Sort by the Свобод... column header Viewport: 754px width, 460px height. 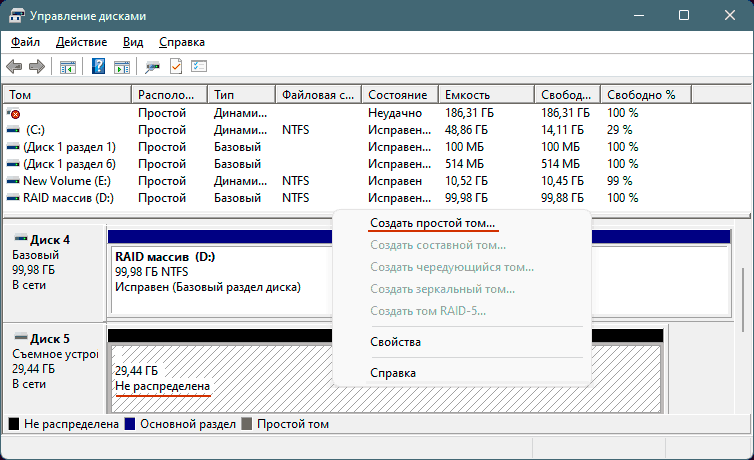coord(567,95)
